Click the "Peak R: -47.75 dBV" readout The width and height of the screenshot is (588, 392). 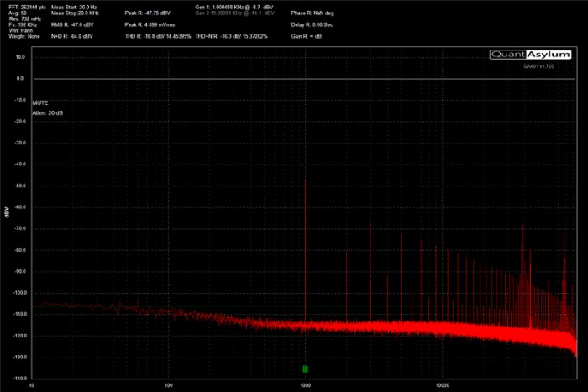tap(147, 13)
